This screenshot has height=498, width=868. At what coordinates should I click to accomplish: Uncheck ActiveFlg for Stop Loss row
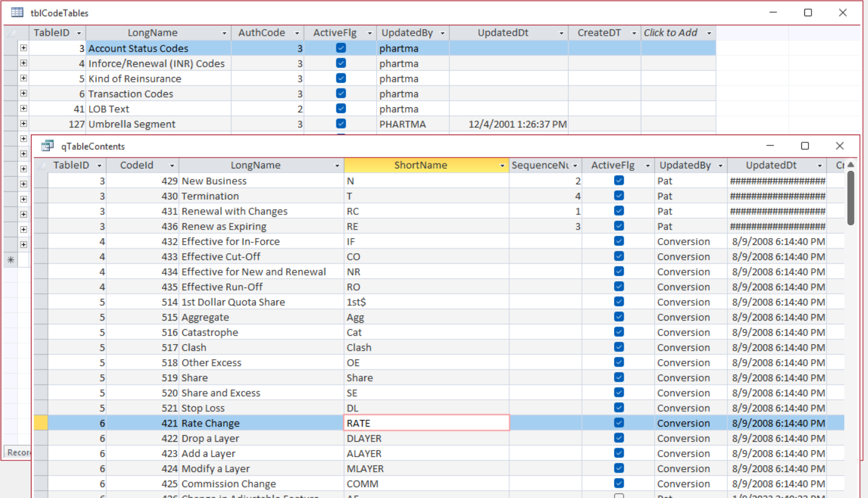[619, 408]
